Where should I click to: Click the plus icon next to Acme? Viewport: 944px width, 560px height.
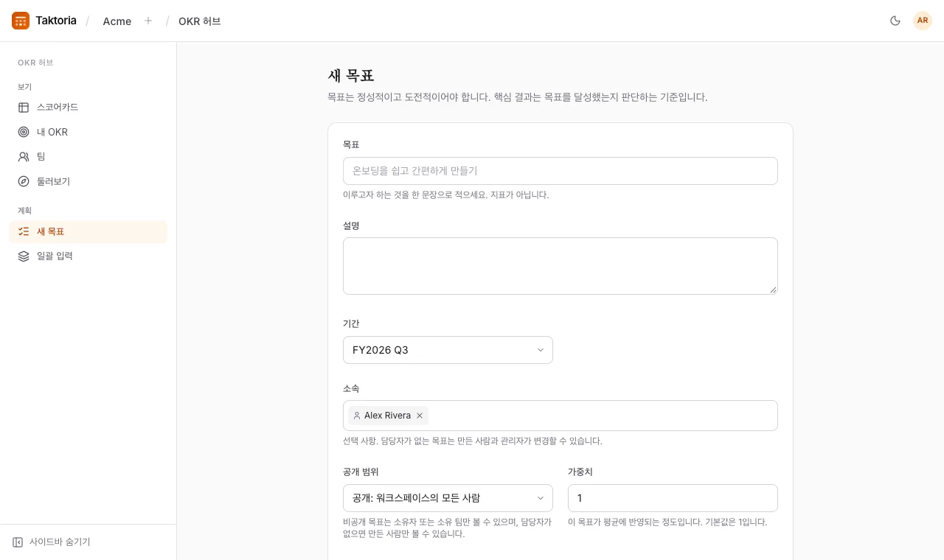148,21
